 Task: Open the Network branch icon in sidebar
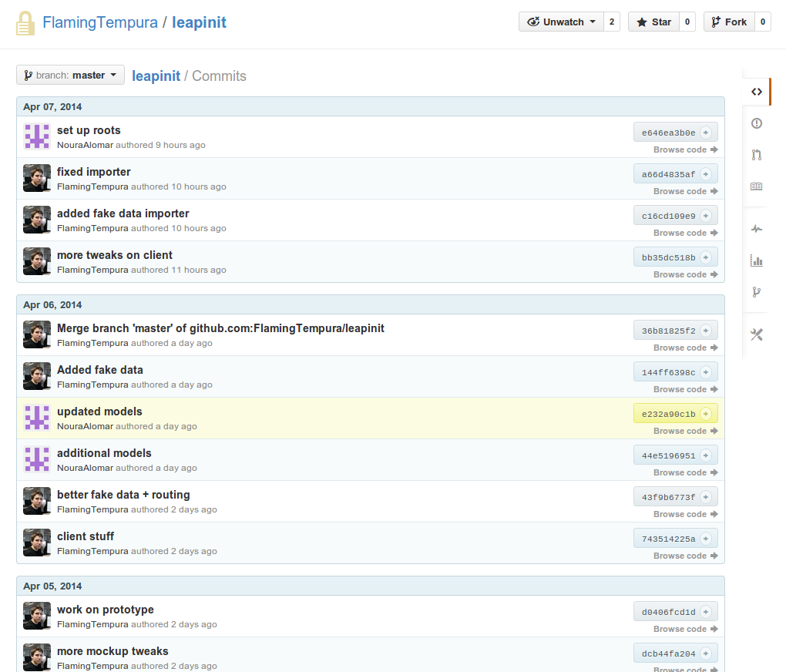pyautogui.click(x=756, y=292)
